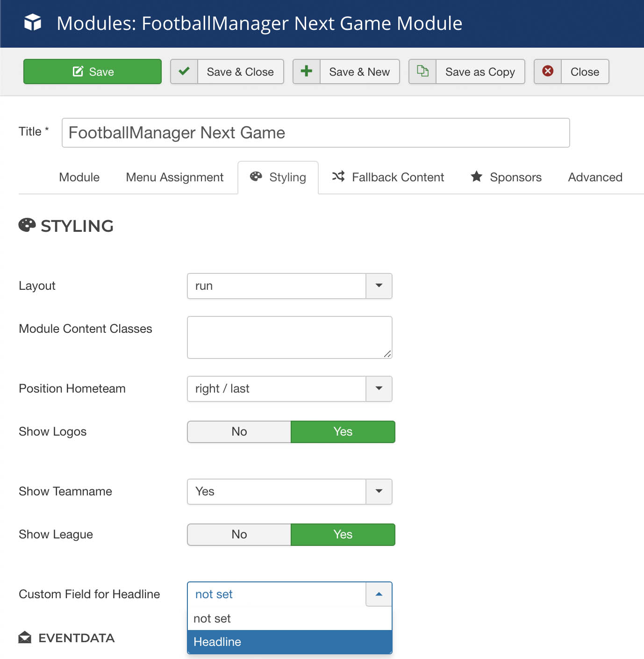Click palette icon next to STYLING heading
The width and height of the screenshot is (644, 659).
27,225
